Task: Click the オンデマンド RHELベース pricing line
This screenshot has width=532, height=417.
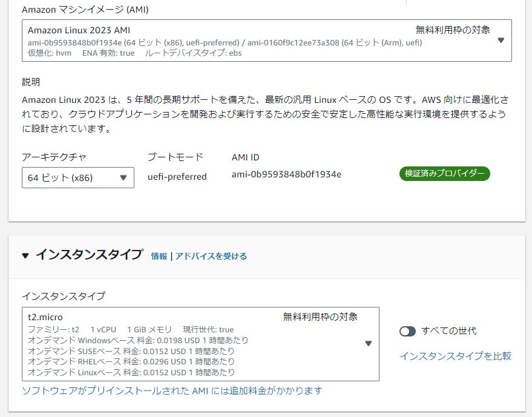Action: tap(131, 362)
